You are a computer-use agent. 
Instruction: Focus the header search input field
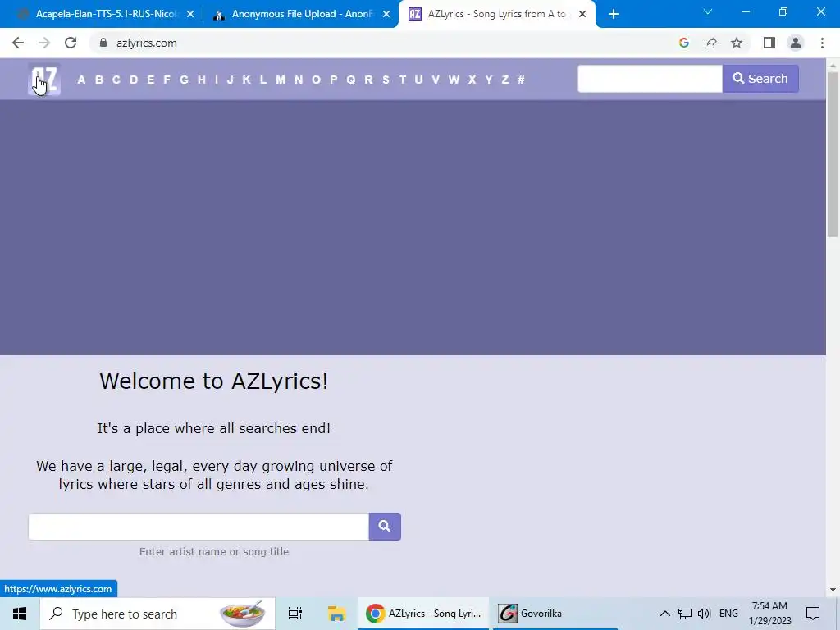tap(650, 79)
